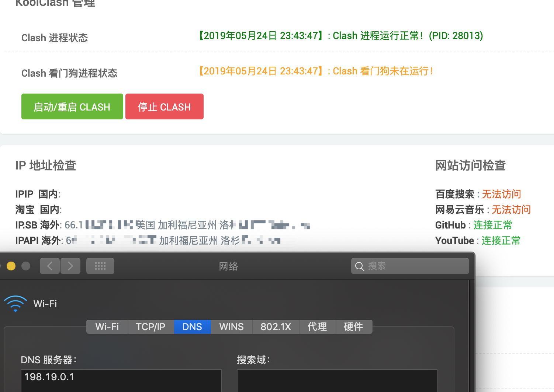Switch to the 硬件 tab

(353, 327)
